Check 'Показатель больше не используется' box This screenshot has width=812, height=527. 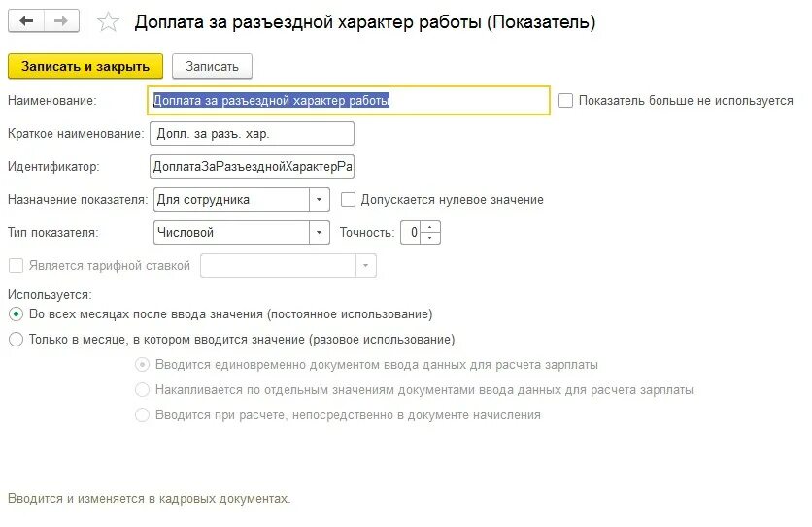566,100
